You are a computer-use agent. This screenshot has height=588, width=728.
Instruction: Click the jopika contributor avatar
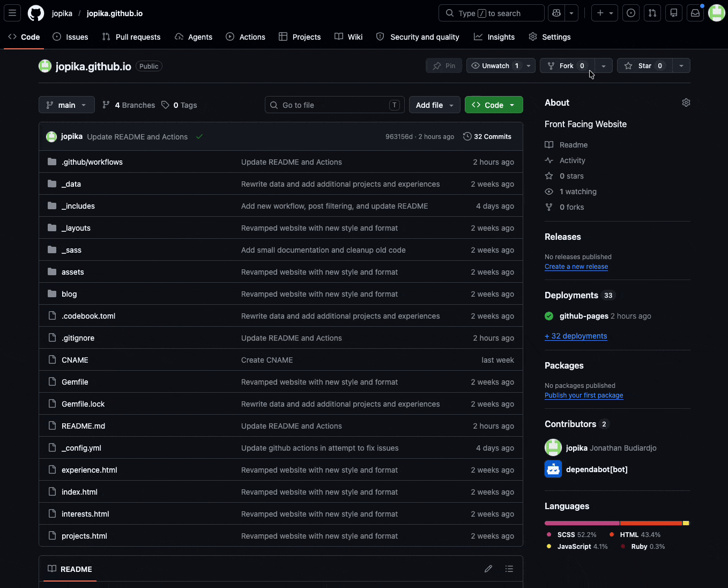coord(553,447)
